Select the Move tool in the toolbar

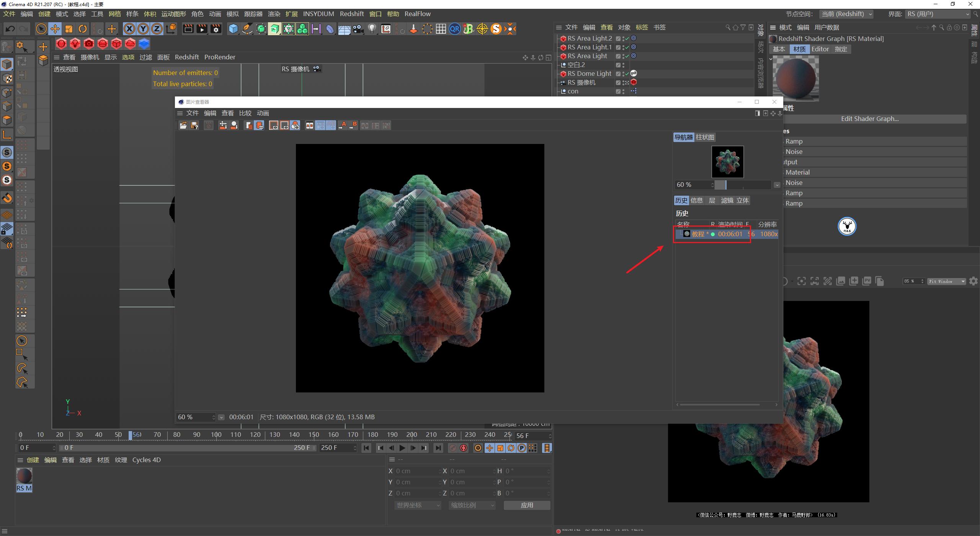55,29
